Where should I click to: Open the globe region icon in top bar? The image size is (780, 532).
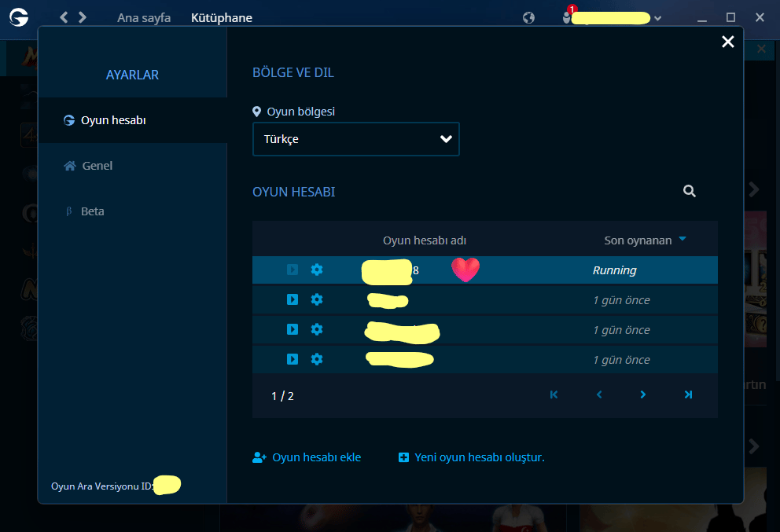529,18
